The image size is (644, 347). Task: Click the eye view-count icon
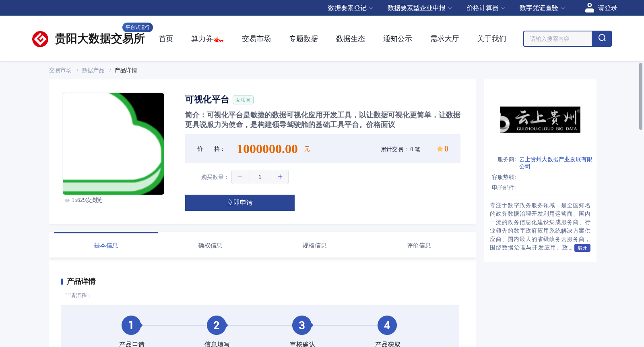tap(67, 200)
